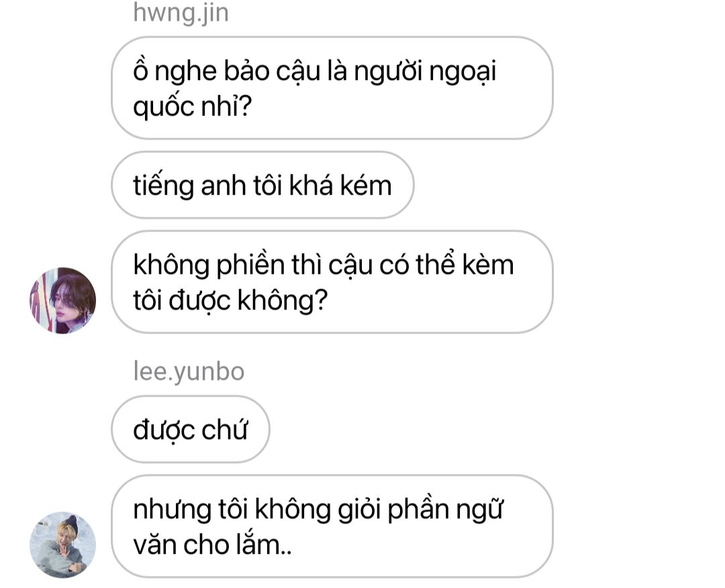The image size is (725, 588).
Task: Click the word 'kèm' in third message
Action: click(488, 265)
